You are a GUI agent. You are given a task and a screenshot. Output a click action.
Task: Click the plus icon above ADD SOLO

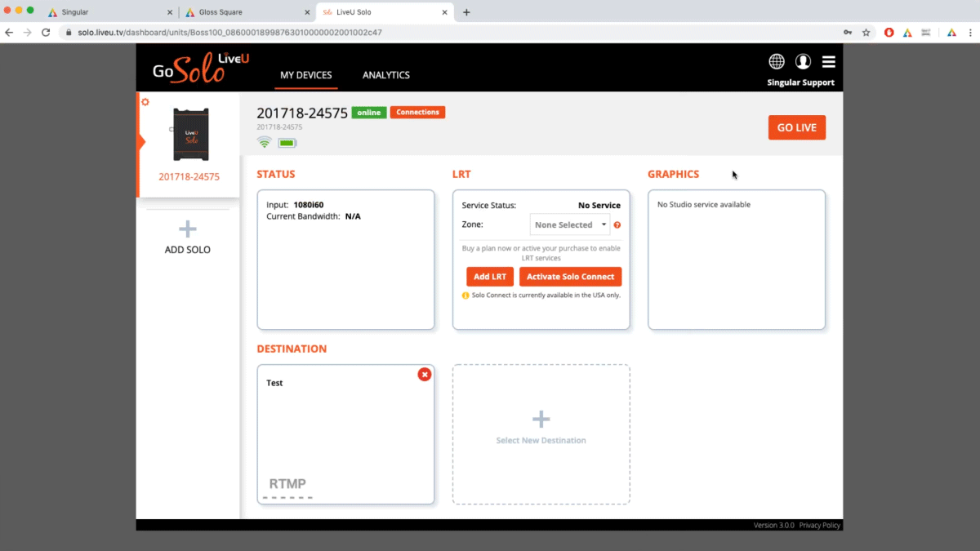pyautogui.click(x=188, y=229)
